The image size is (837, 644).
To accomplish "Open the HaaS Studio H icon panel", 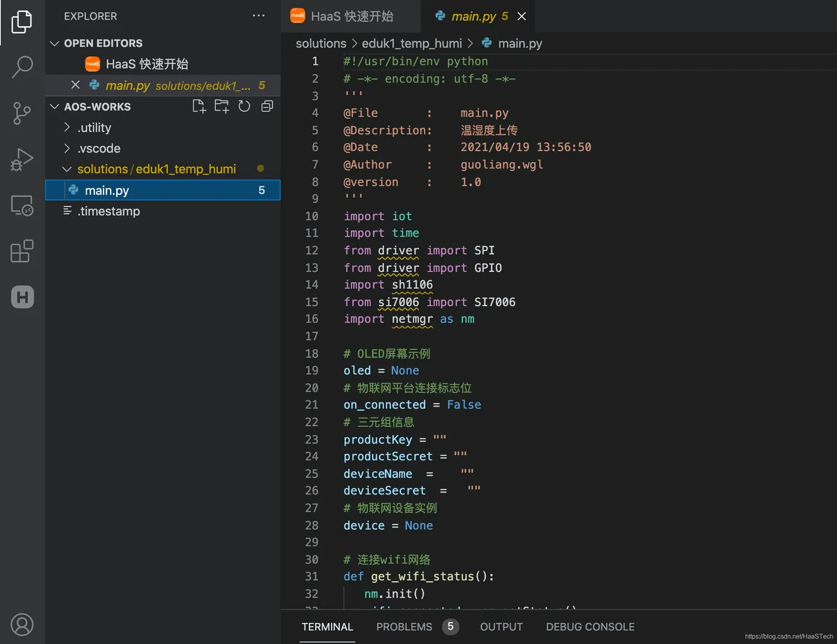I will tap(22, 297).
